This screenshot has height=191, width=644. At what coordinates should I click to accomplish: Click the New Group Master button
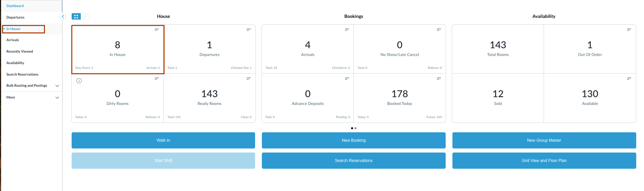click(x=544, y=140)
